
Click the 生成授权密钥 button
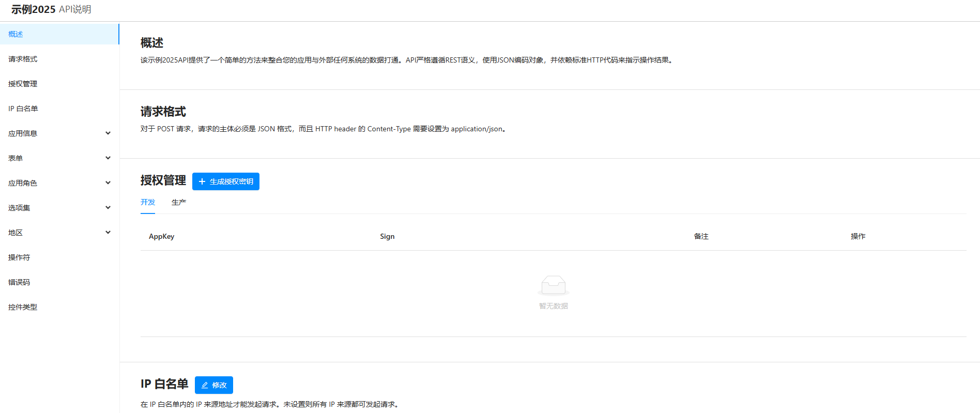click(226, 181)
